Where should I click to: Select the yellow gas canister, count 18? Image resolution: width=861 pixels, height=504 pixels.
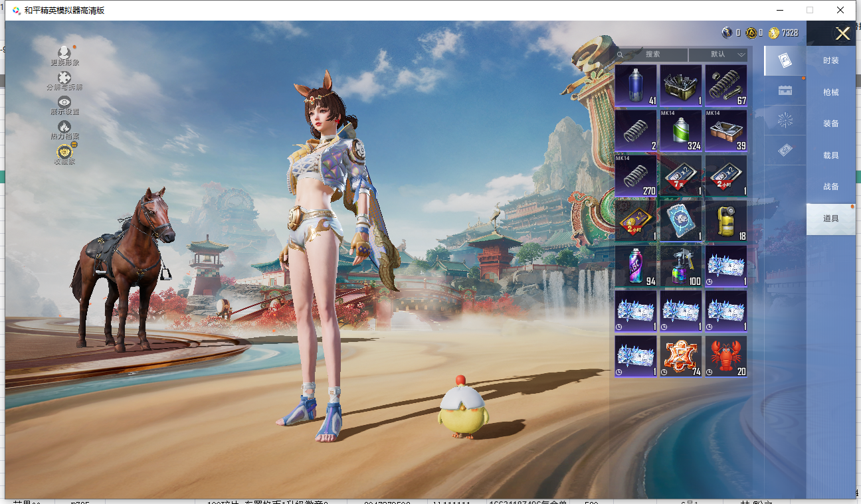(x=726, y=220)
